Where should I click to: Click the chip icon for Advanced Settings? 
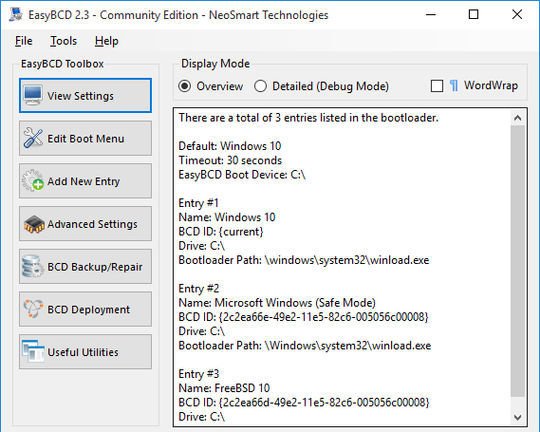pos(34,224)
